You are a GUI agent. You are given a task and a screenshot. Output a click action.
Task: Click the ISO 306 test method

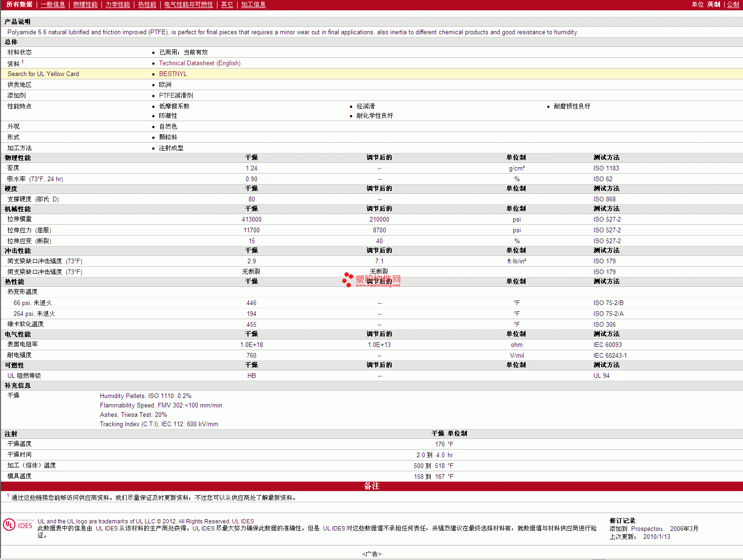coord(604,324)
